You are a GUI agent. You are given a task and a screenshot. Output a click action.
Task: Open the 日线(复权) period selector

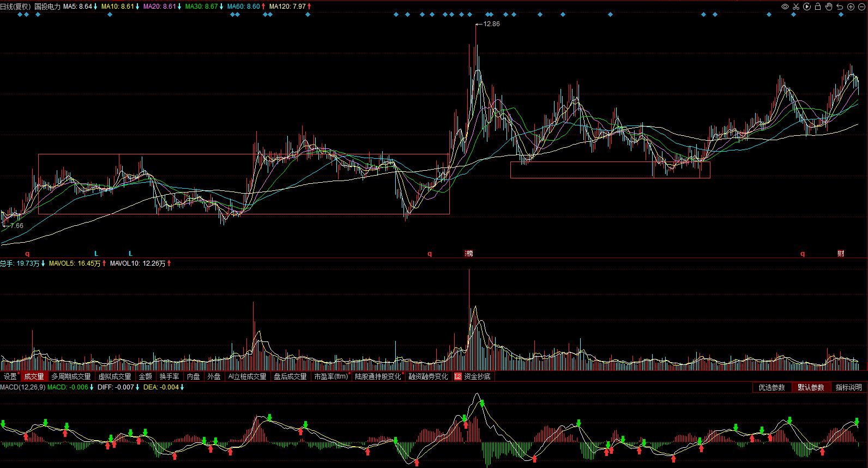15,7
